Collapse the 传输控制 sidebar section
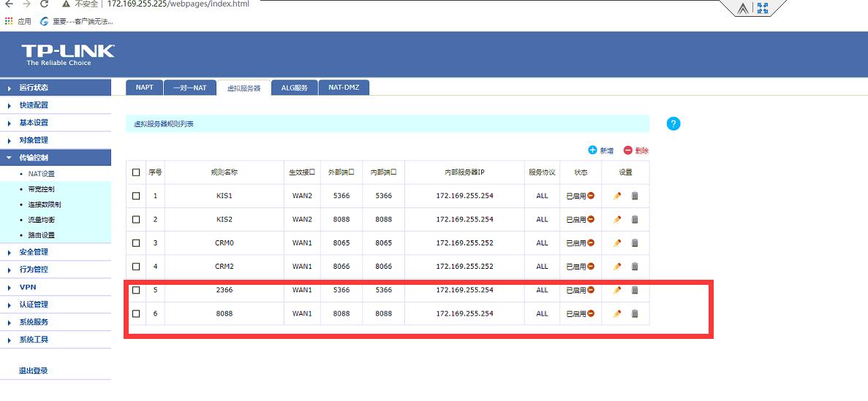Image resolution: width=868 pixels, height=401 pixels. click(34, 158)
